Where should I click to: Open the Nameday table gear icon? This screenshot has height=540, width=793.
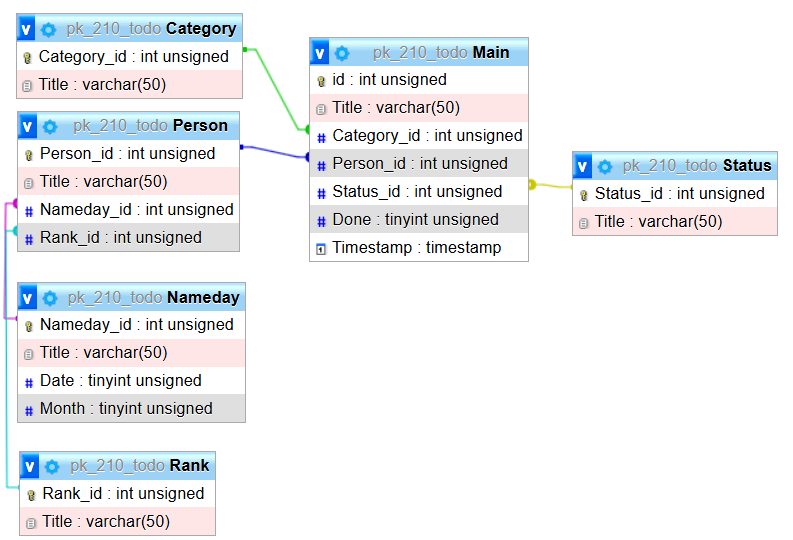point(50,297)
